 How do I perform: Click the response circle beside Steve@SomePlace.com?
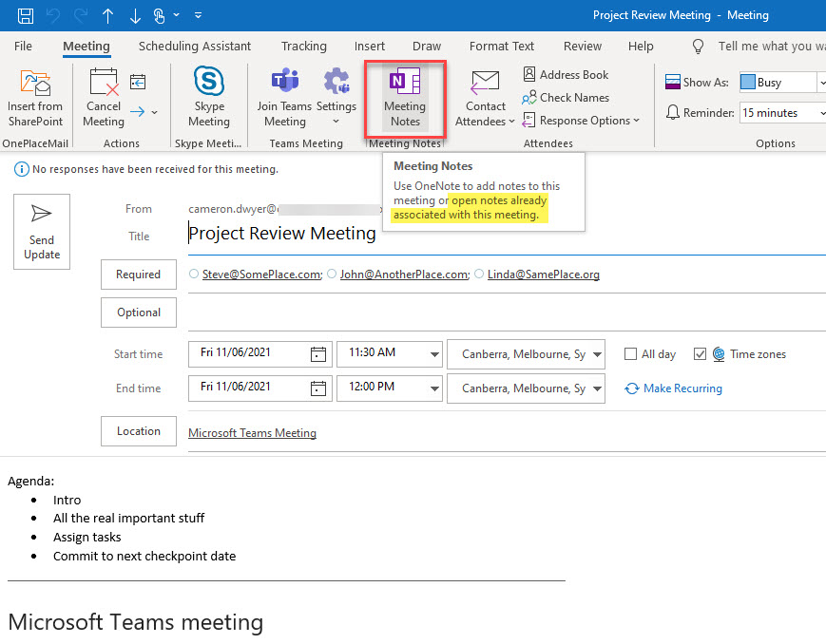pos(193,274)
